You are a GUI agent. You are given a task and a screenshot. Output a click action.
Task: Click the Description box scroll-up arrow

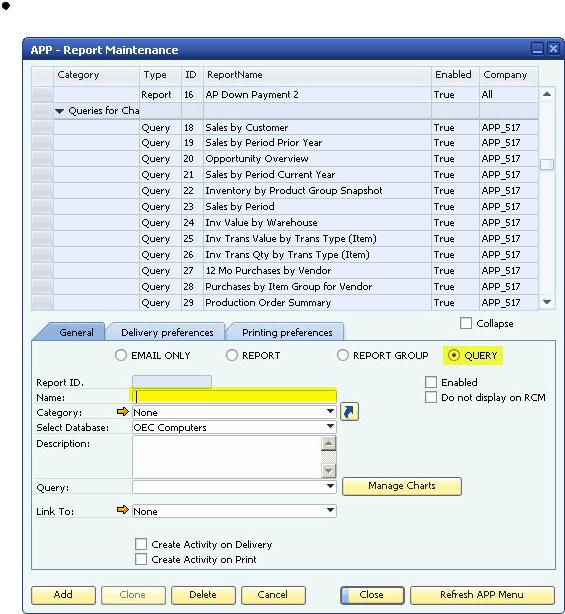coord(328,444)
